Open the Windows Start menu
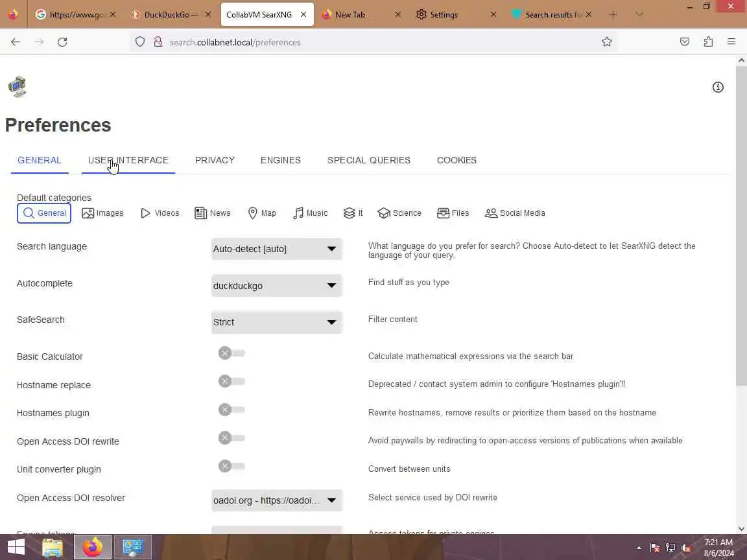747x560 pixels. pos(16,547)
